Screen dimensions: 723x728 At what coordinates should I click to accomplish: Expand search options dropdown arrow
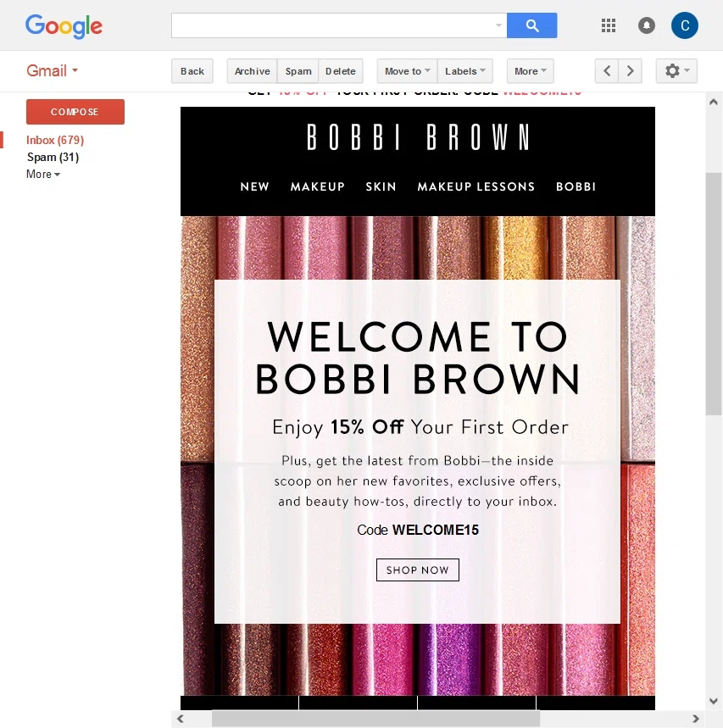[498, 25]
